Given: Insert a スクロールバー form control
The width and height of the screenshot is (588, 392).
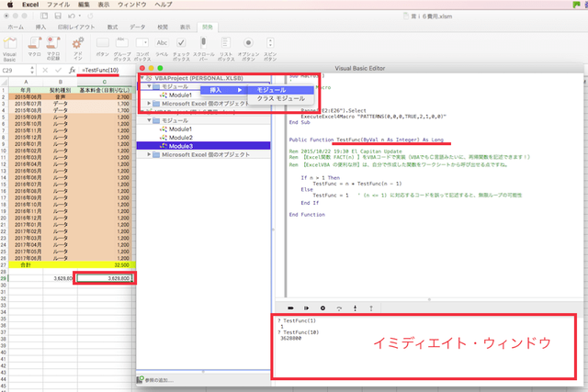Looking at the screenshot, I should pyautogui.click(x=204, y=49).
